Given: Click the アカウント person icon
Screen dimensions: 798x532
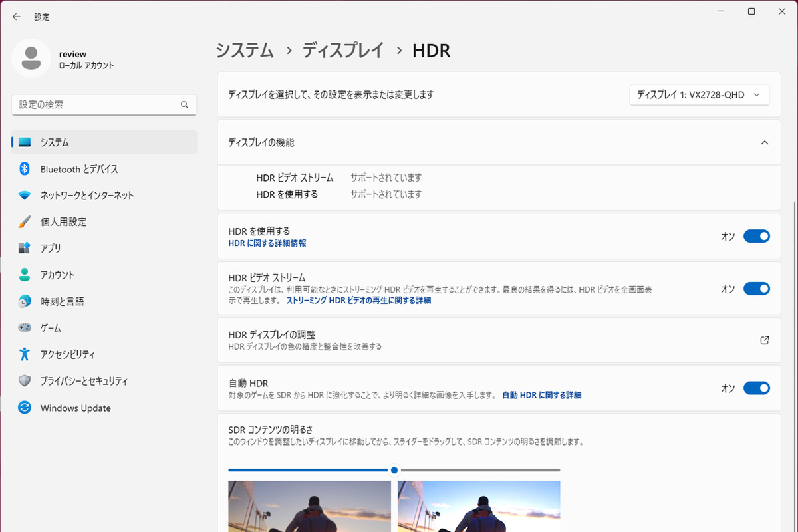Looking at the screenshot, I should click(x=25, y=275).
